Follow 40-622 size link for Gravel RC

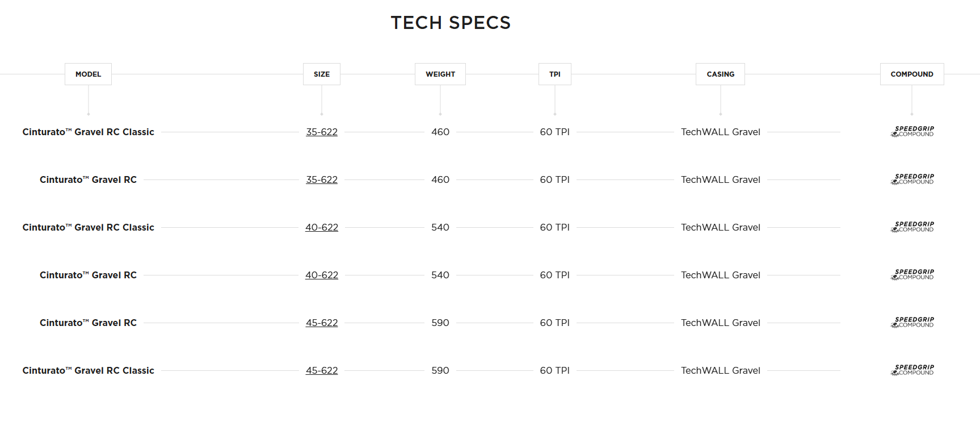coord(322,275)
